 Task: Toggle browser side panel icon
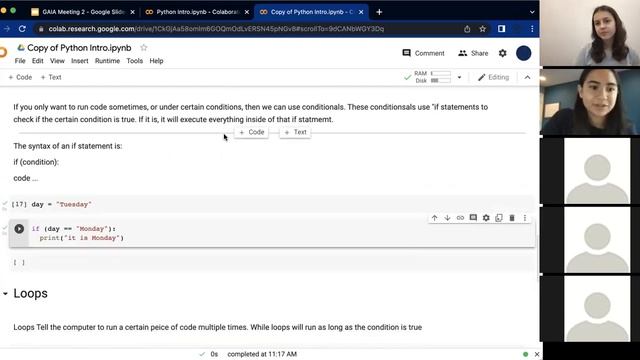tap(501, 29)
